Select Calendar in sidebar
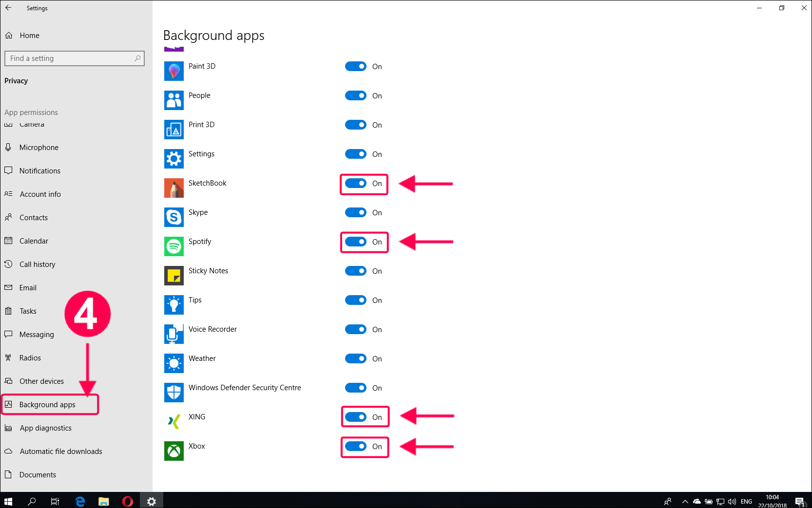This screenshot has height=508, width=812. [x=76, y=241]
